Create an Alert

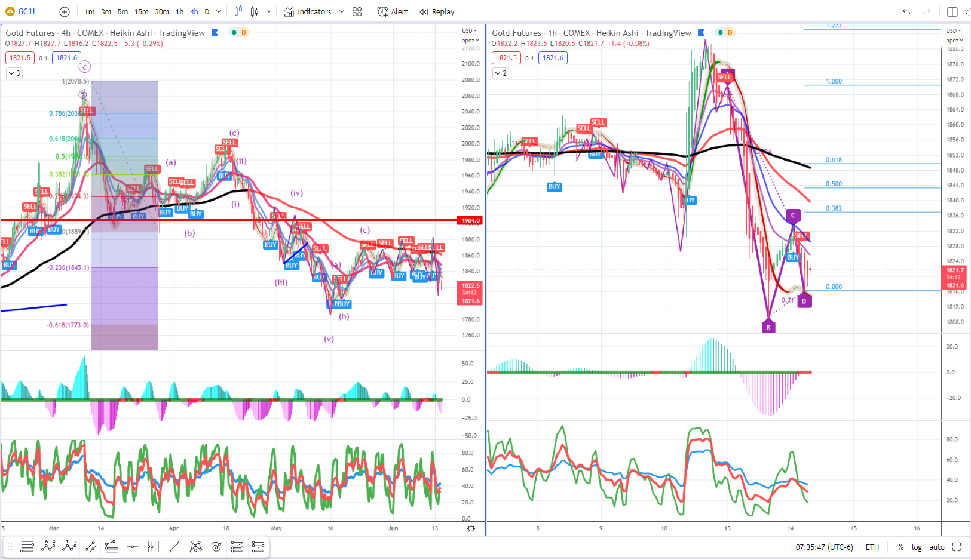[393, 12]
